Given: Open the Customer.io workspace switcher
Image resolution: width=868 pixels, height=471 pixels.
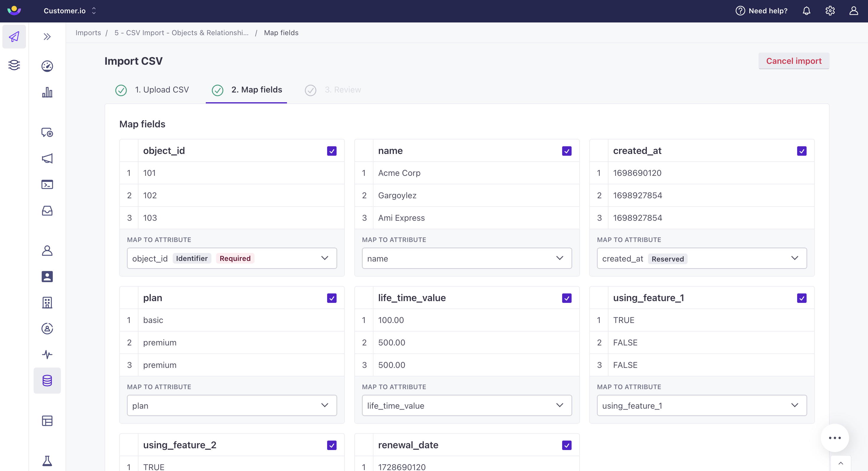Looking at the screenshot, I should [x=70, y=11].
